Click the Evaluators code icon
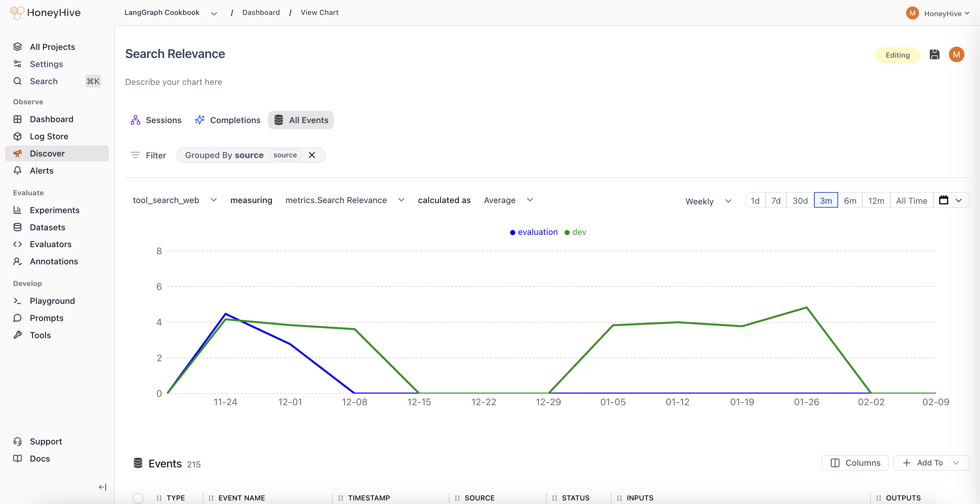 point(18,244)
